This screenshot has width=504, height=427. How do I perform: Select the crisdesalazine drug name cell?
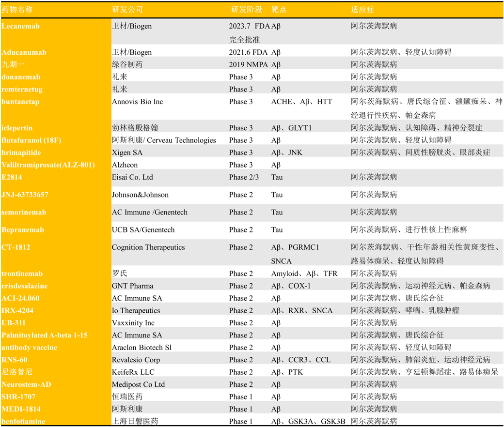tap(24, 286)
